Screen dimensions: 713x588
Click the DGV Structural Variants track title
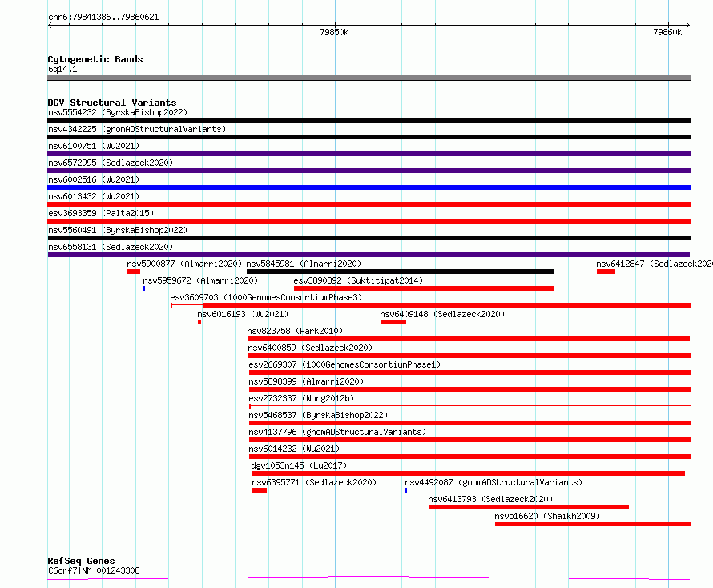112,103
